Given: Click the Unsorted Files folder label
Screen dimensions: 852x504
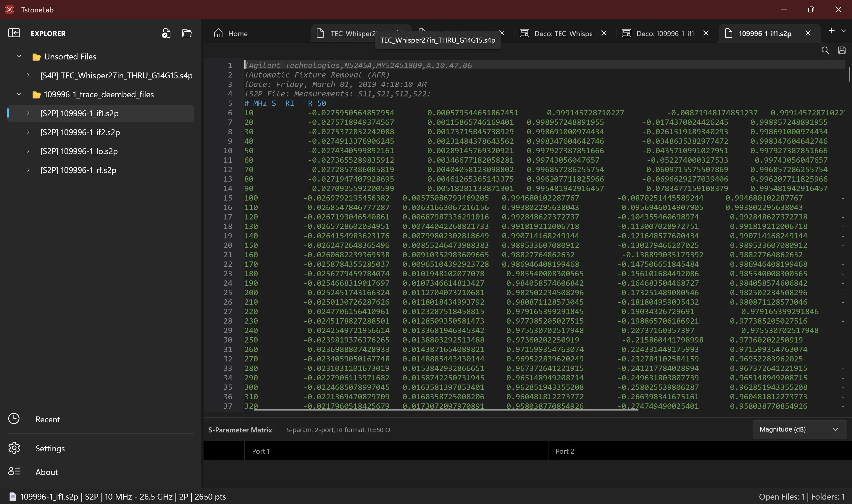Looking at the screenshot, I should point(70,57).
